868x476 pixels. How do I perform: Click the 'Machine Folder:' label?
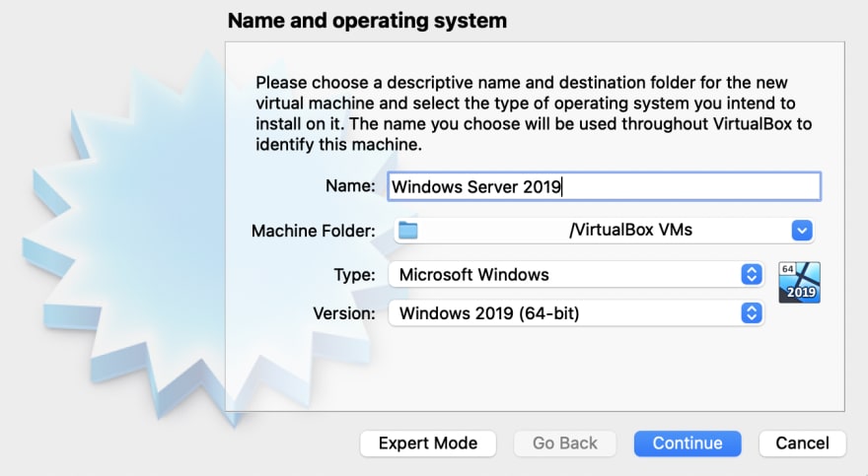coord(314,231)
